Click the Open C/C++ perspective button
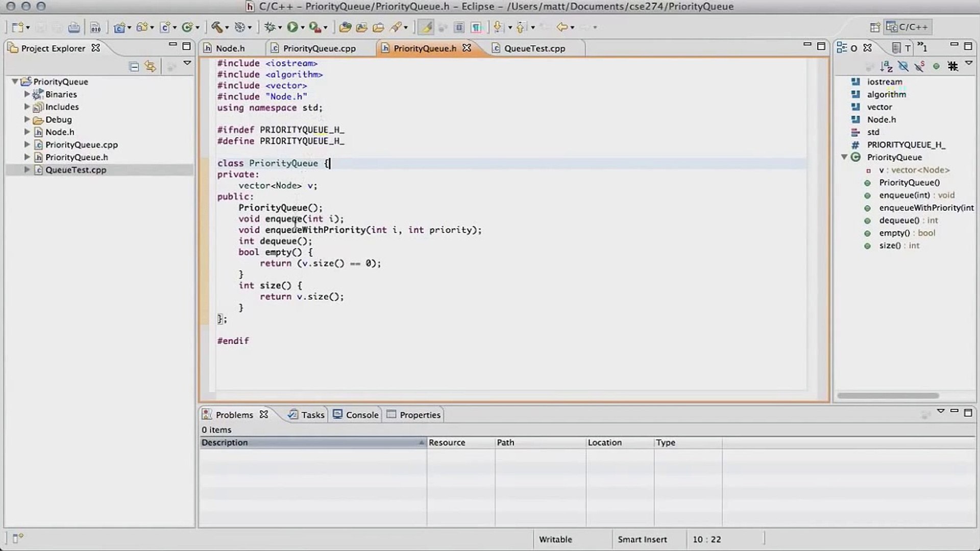980x551 pixels. (x=908, y=27)
